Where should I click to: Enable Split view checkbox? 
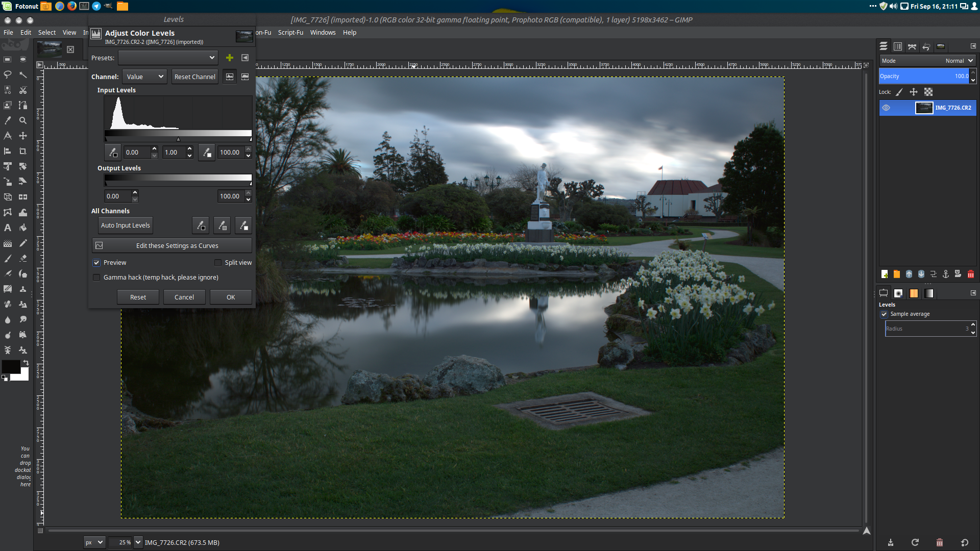pos(218,263)
